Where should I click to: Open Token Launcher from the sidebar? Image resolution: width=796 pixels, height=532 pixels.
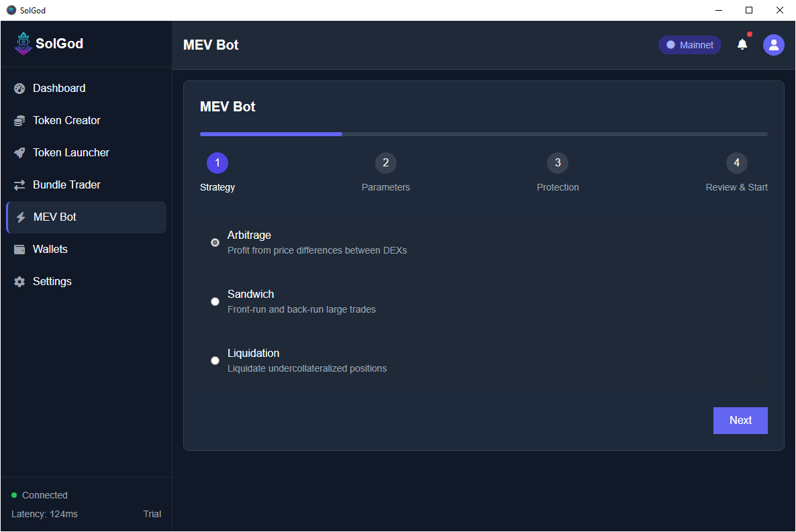pyautogui.click(x=70, y=152)
